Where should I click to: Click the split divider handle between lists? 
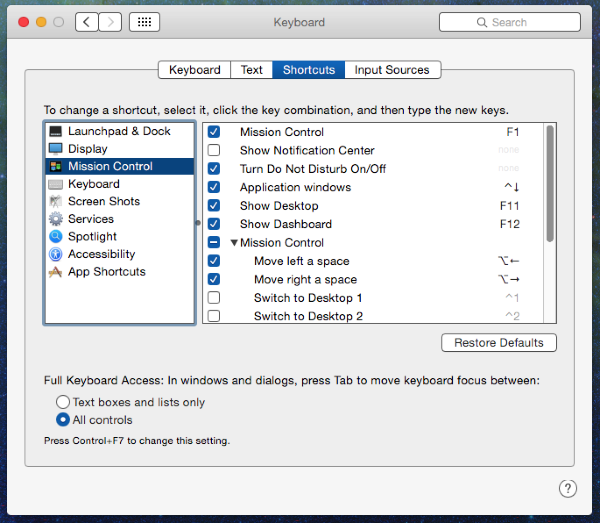198,223
